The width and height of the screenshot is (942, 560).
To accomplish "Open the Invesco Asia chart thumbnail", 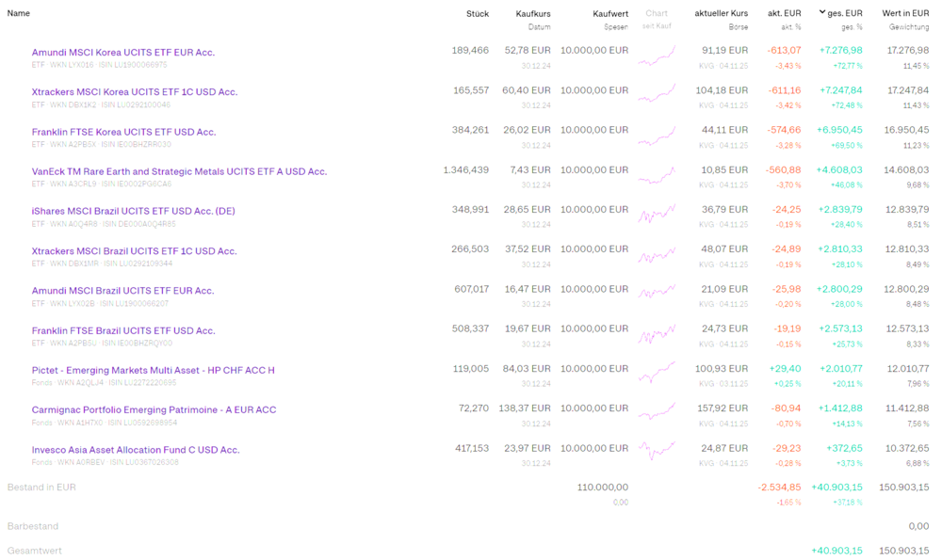I will [657, 451].
